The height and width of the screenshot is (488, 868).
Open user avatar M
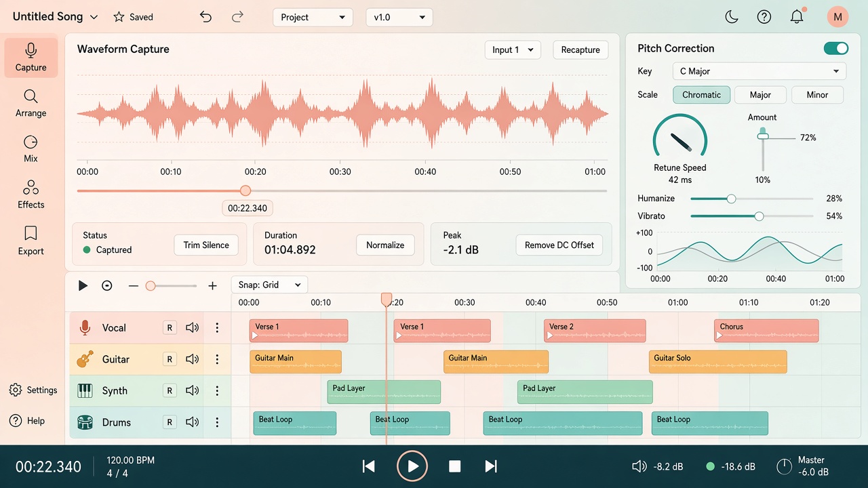(x=837, y=17)
